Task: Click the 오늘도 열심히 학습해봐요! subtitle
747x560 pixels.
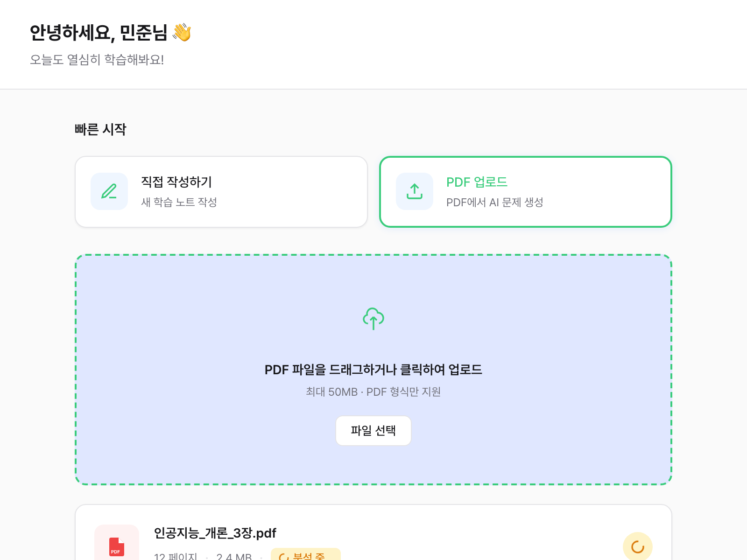Action: tap(97, 60)
